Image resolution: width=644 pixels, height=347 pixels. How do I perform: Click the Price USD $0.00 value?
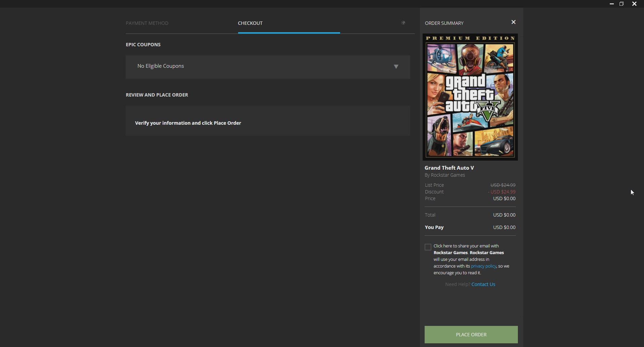(504, 198)
